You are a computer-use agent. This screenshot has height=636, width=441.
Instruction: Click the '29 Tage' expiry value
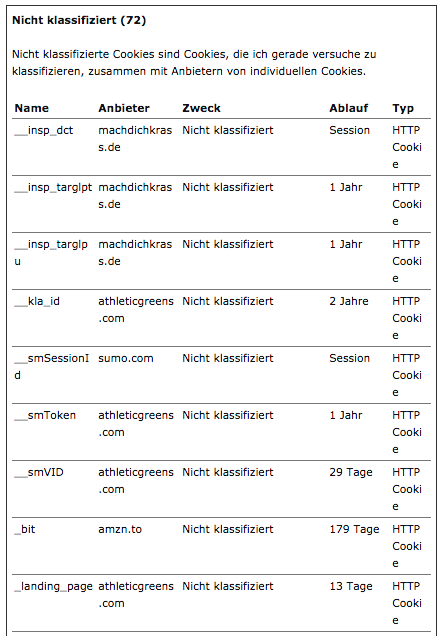tap(351, 473)
